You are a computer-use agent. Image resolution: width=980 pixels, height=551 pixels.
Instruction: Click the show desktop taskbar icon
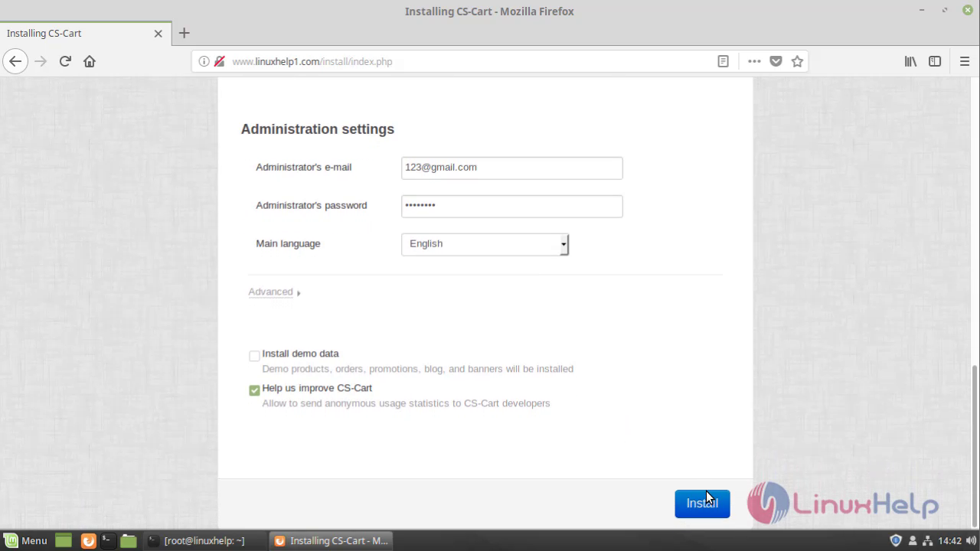pyautogui.click(x=63, y=540)
